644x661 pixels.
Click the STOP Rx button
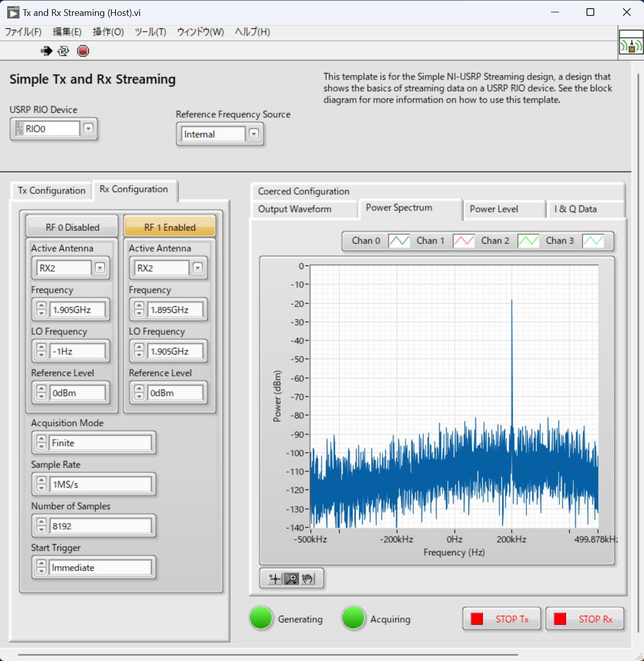click(x=586, y=619)
